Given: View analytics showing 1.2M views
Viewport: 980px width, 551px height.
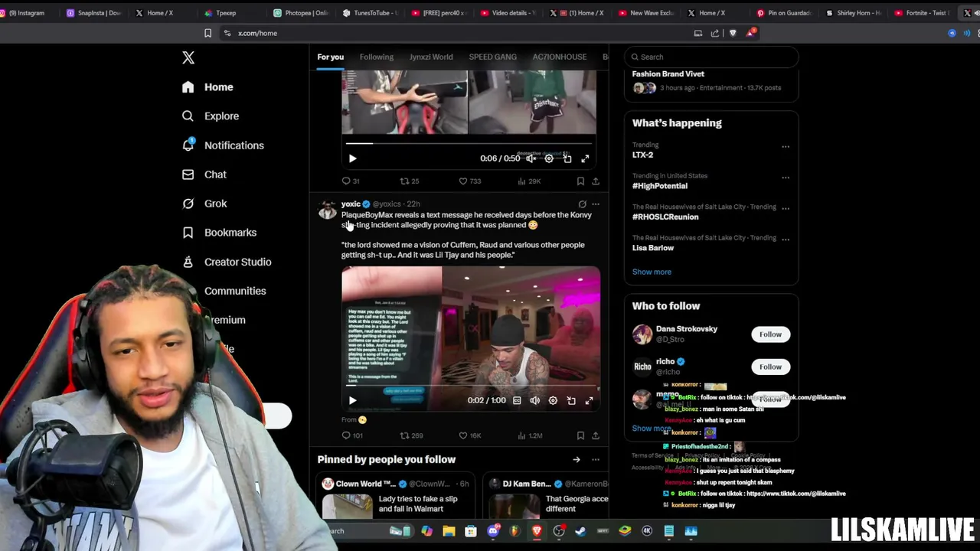Looking at the screenshot, I should tap(530, 435).
